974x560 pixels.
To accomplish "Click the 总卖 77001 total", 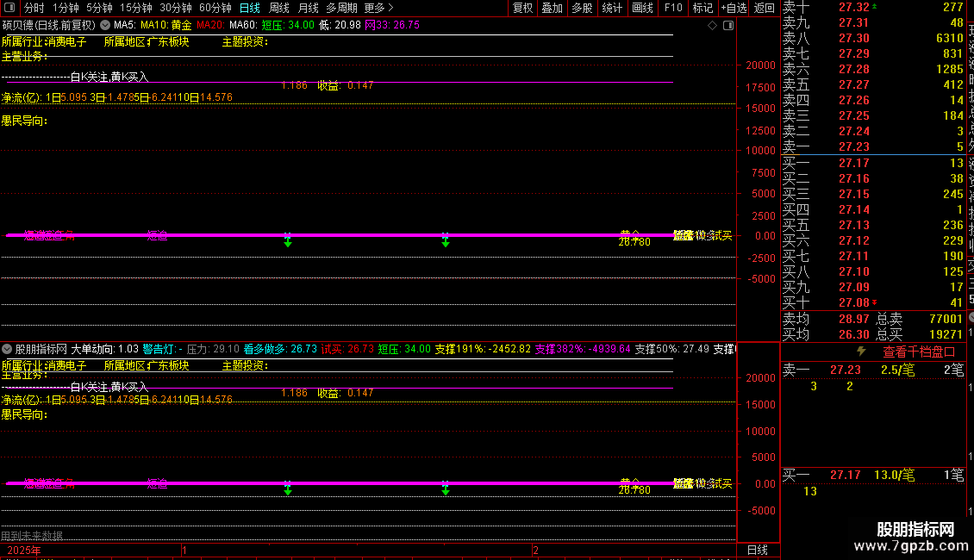I will click(920, 319).
